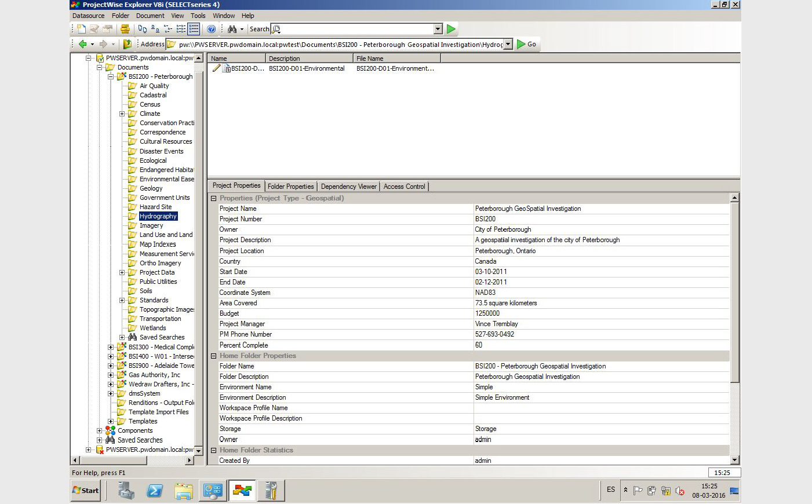Open the Folder menu
Viewport: 812px width, 504px height.
[x=121, y=16]
